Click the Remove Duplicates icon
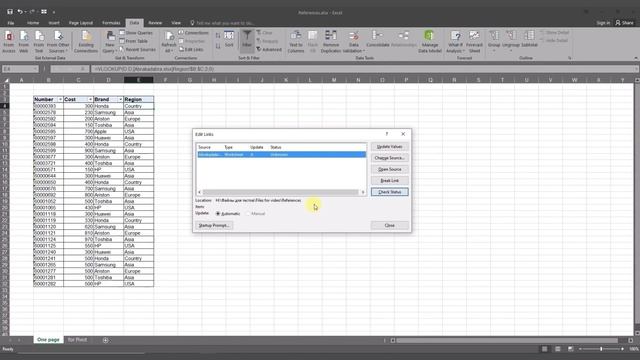 click(331, 41)
